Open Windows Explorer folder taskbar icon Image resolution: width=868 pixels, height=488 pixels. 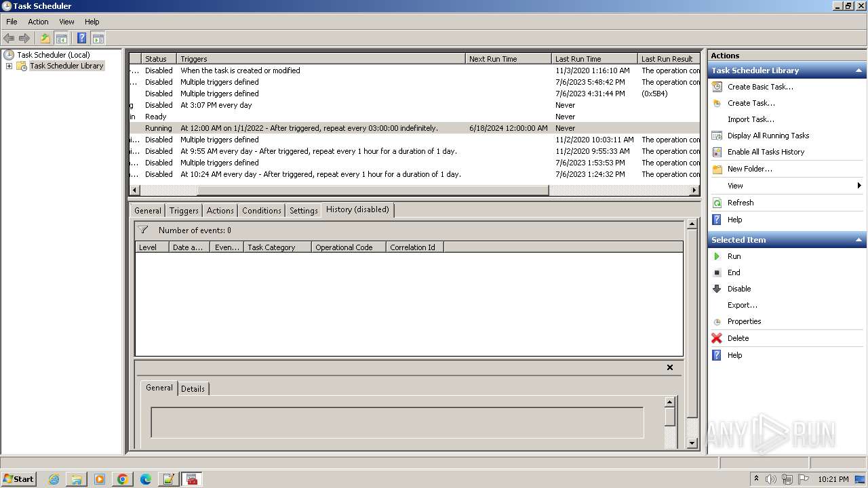pos(77,479)
